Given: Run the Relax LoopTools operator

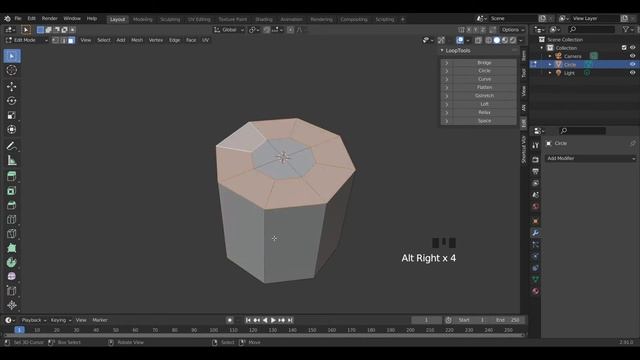Looking at the screenshot, I should point(484,112).
